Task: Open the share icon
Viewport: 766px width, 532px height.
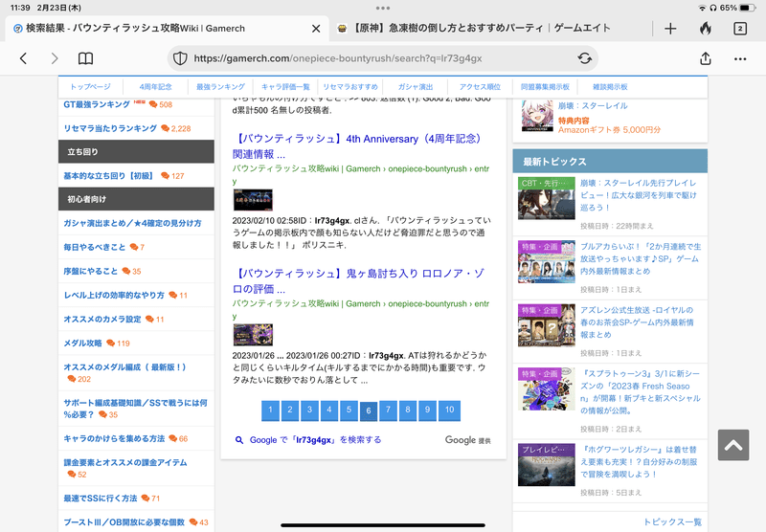Action: (706, 58)
